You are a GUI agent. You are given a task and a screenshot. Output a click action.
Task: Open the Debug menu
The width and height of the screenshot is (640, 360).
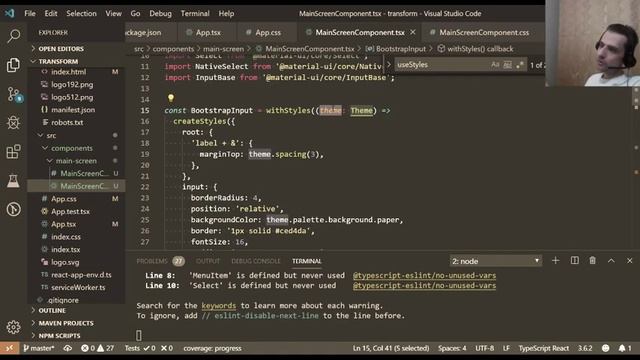(160, 13)
